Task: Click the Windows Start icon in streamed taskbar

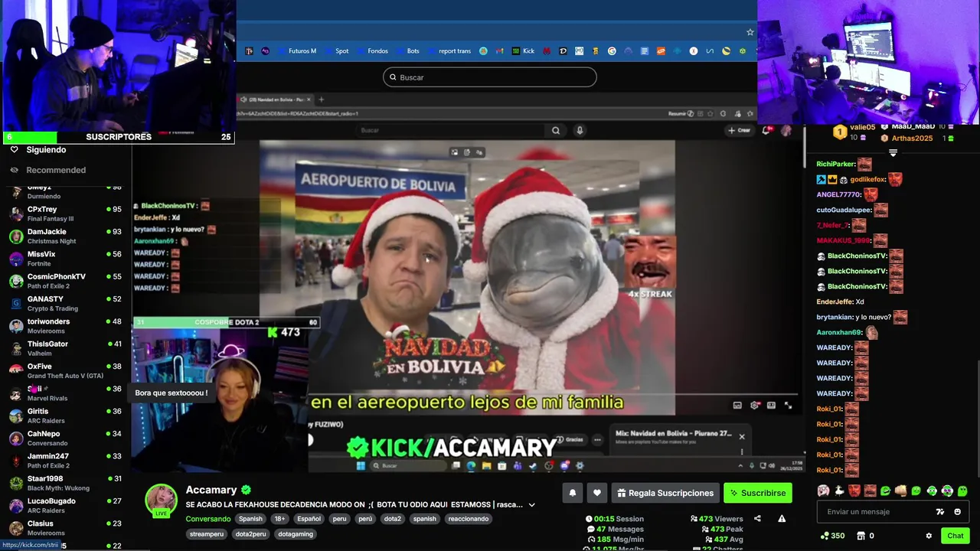Action: (x=360, y=465)
